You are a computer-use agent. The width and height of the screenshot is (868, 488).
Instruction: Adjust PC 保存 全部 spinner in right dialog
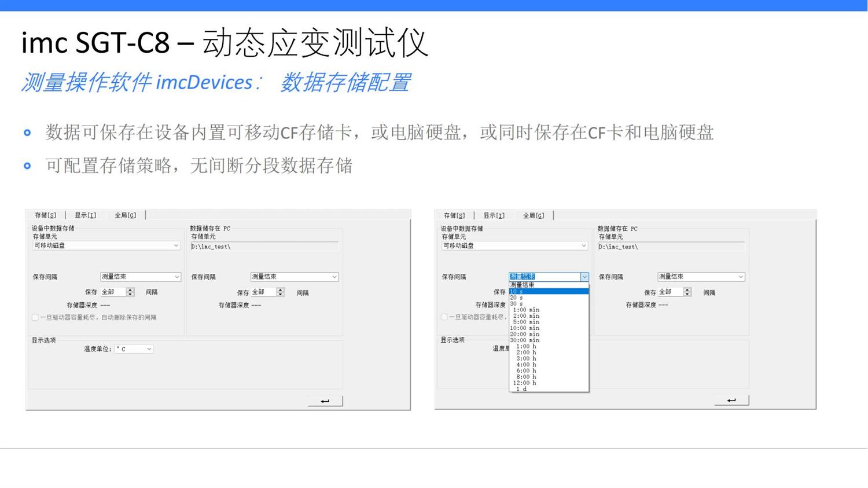(687, 292)
